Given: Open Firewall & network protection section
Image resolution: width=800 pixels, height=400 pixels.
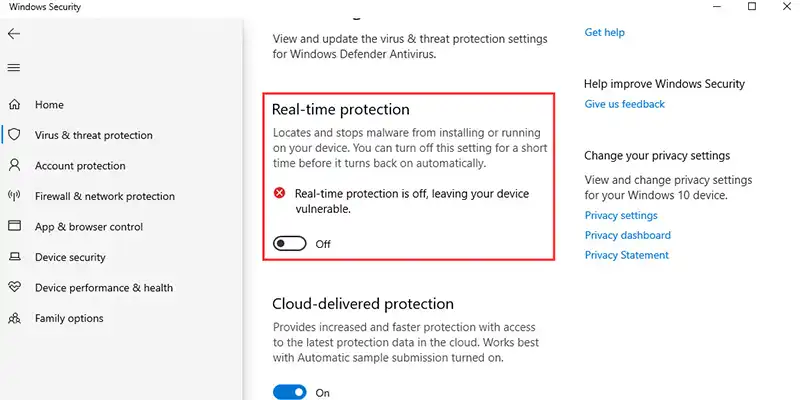Looking at the screenshot, I should click(x=104, y=196).
